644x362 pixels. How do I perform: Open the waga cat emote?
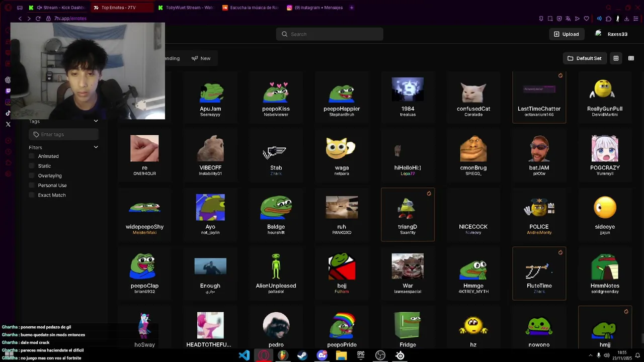click(342, 156)
